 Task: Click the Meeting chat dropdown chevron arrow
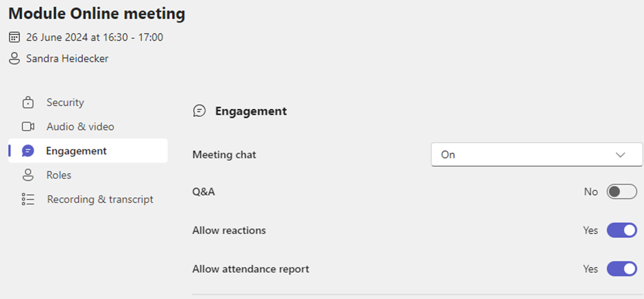620,155
